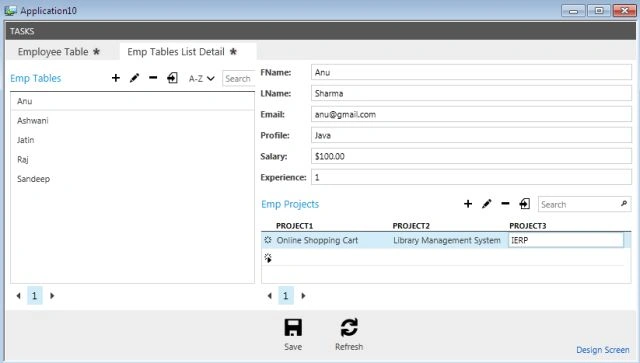
Task: Go to previous page of Emp Tables
Action: pos(18,296)
